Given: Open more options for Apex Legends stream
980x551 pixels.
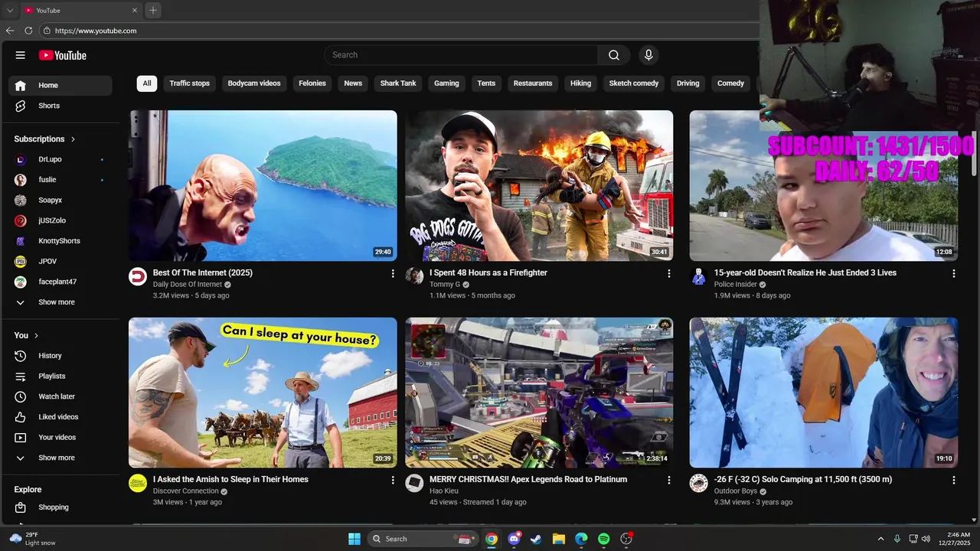Looking at the screenshot, I should coord(668,480).
